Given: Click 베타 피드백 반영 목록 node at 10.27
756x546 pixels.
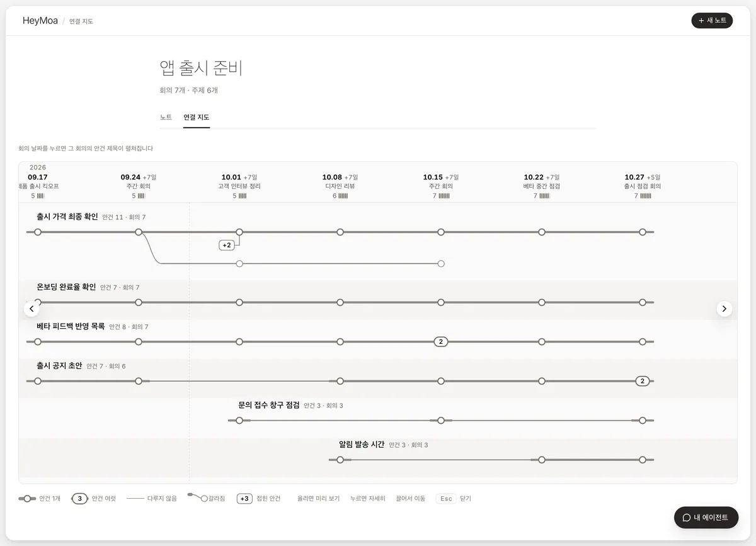Looking at the screenshot, I should tap(643, 342).
